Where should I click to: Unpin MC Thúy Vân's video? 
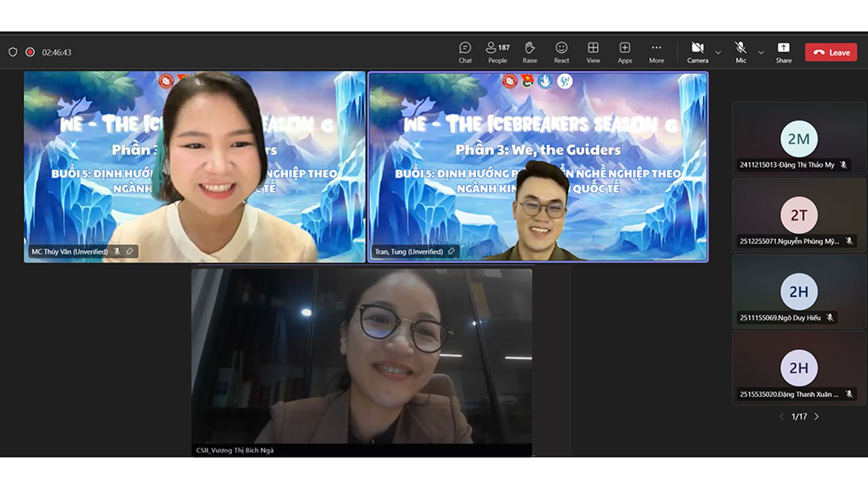coord(129,252)
